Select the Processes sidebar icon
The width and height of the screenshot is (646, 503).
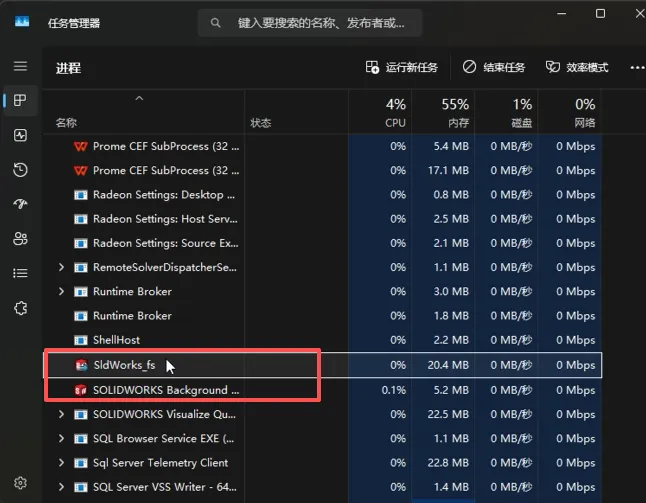(20, 100)
